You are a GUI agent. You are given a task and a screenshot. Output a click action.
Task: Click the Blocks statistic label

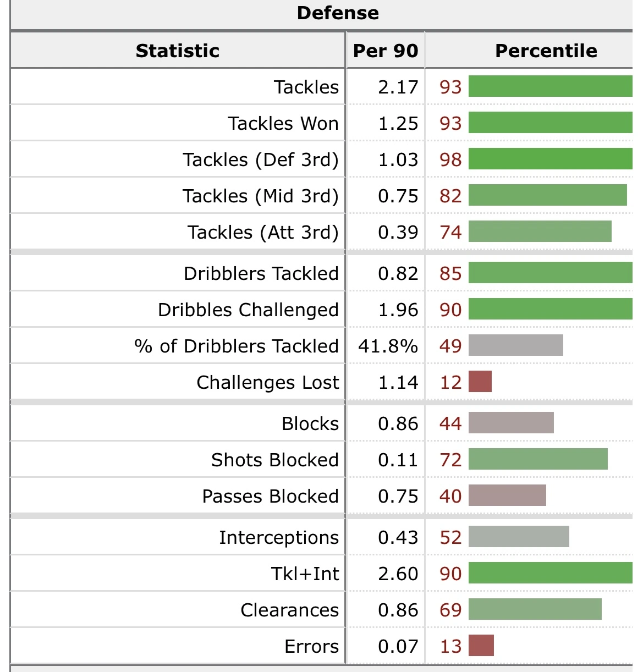(310, 423)
